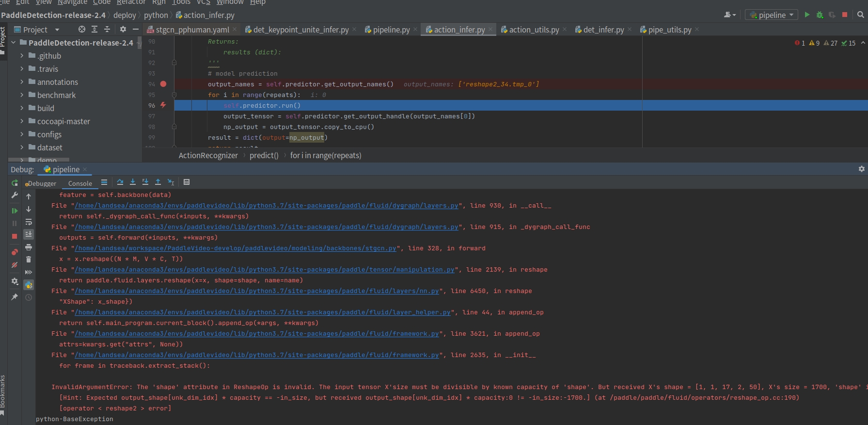Open nn.py link in traceback

pyautogui.click(x=257, y=291)
